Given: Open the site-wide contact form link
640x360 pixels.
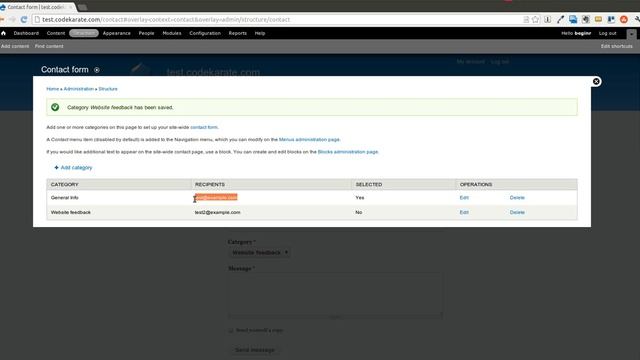Looking at the screenshot, I should tap(204, 127).
